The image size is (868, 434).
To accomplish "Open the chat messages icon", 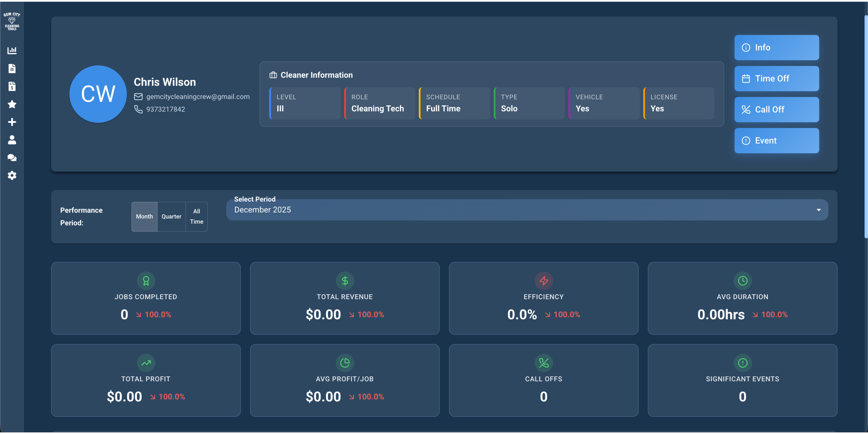I will (x=12, y=158).
